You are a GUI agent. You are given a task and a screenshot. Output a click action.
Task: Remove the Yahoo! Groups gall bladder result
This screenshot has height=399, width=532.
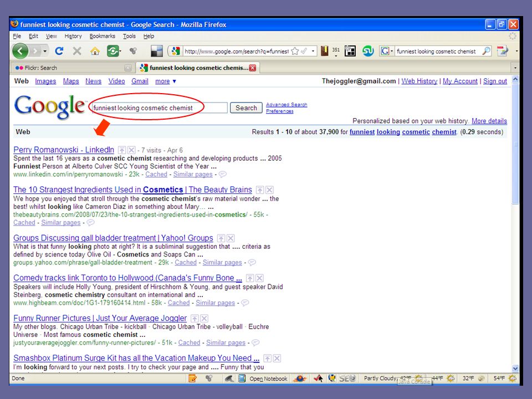pyautogui.click(x=231, y=238)
